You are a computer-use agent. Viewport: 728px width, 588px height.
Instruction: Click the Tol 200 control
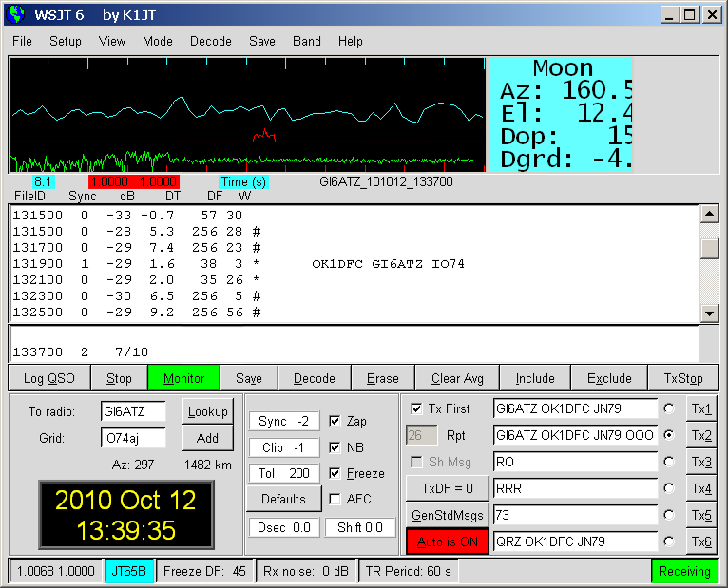283,473
